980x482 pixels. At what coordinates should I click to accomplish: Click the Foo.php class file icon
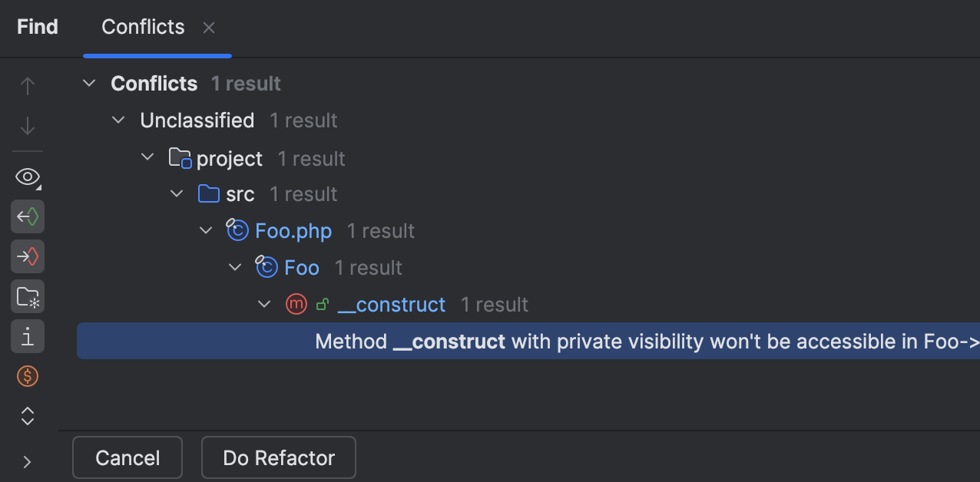click(238, 230)
